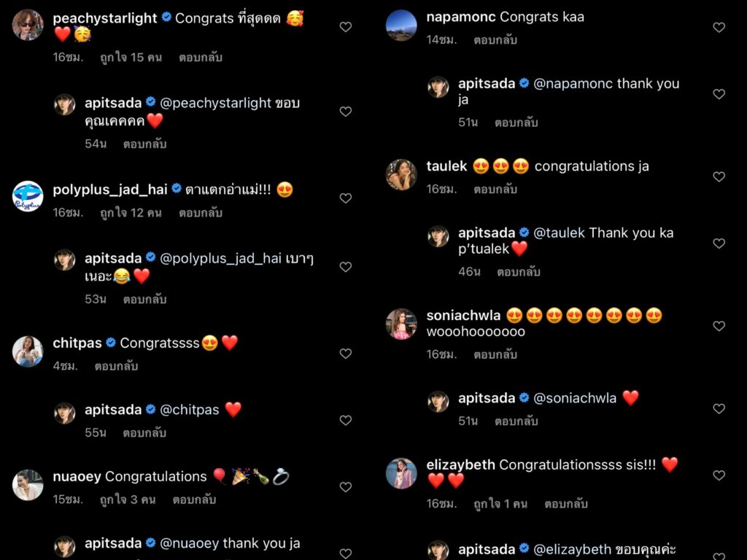747x560 pixels.
Task: Heart soniachwla's woohooooooo comment
Action: pos(719,326)
